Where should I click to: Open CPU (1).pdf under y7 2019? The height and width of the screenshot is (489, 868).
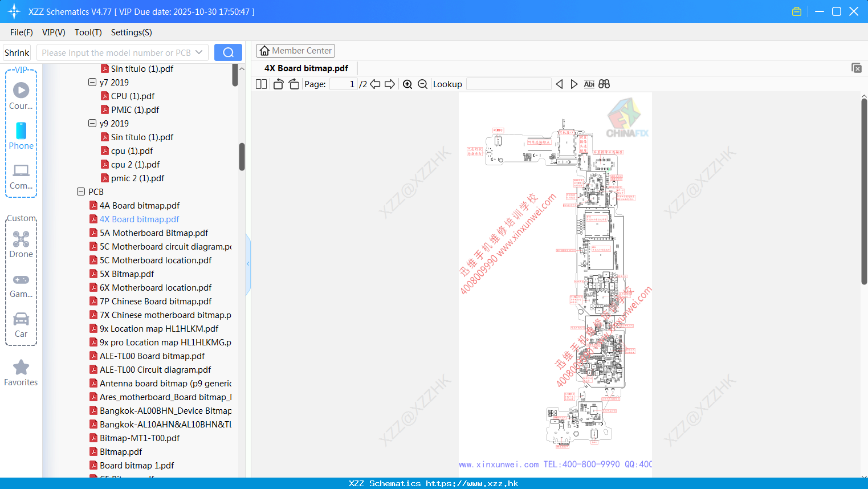[128, 96]
